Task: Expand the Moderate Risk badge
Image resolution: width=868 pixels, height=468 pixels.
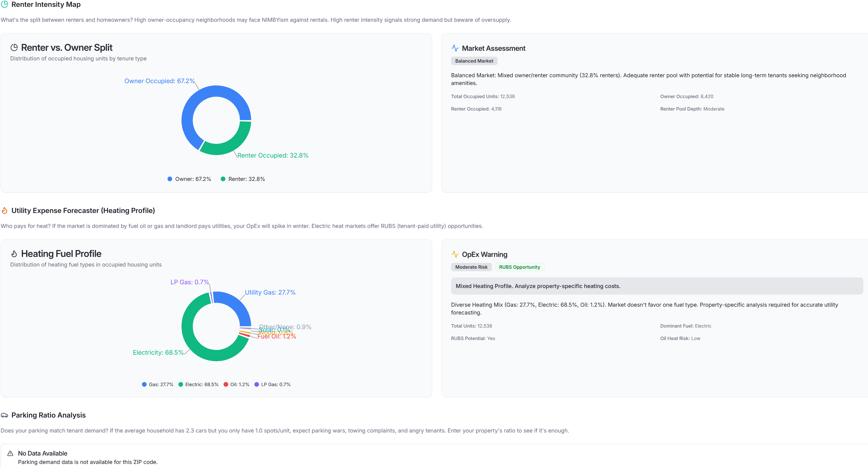Action: tap(471, 267)
